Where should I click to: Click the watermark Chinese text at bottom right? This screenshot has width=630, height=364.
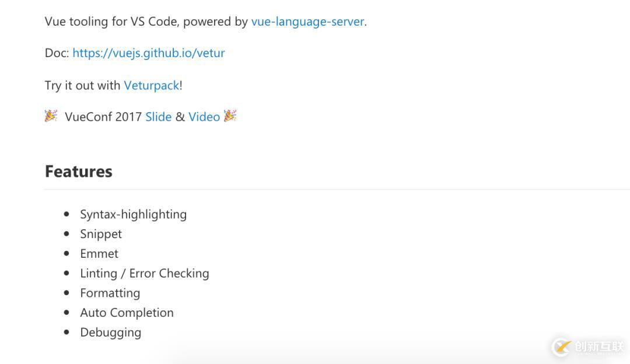(600, 346)
